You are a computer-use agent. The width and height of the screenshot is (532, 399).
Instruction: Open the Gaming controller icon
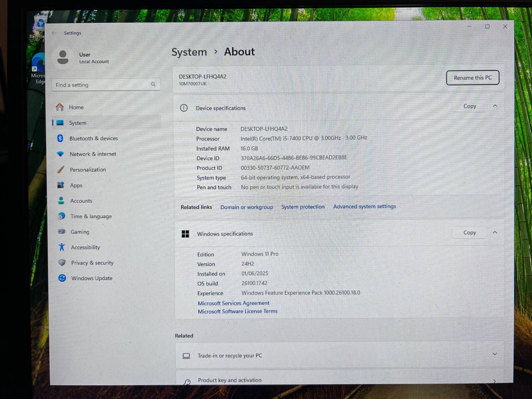62,231
